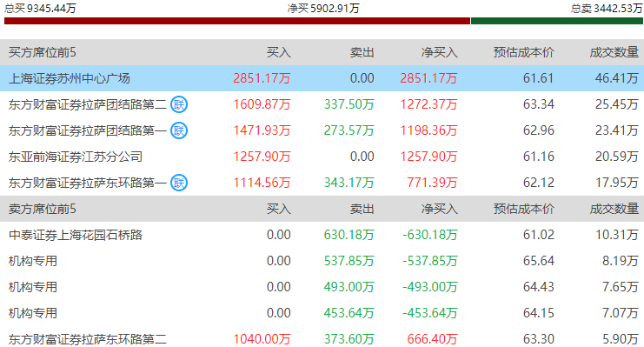Viewport: 644px width, 347px height.
Task: Open 中泰证券上海花园石桥路 seat name
Action: [x=76, y=235]
